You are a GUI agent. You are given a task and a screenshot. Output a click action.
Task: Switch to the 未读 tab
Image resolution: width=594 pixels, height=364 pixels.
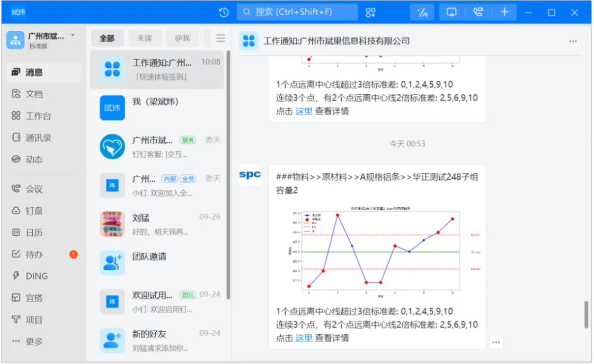tap(145, 38)
